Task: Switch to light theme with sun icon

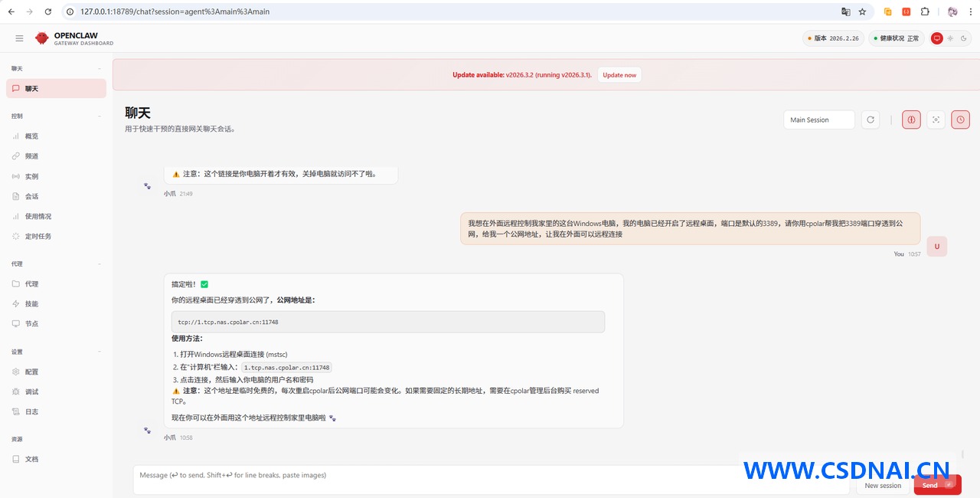Action: [x=950, y=38]
